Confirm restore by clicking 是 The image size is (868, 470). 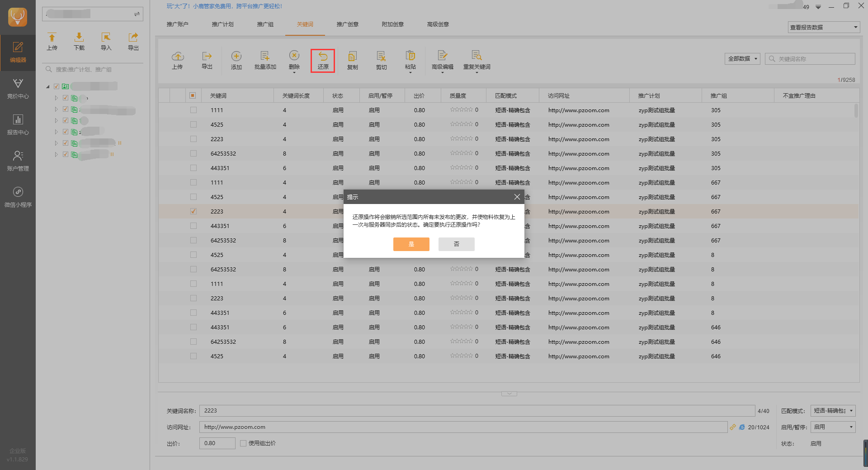pos(411,244)
